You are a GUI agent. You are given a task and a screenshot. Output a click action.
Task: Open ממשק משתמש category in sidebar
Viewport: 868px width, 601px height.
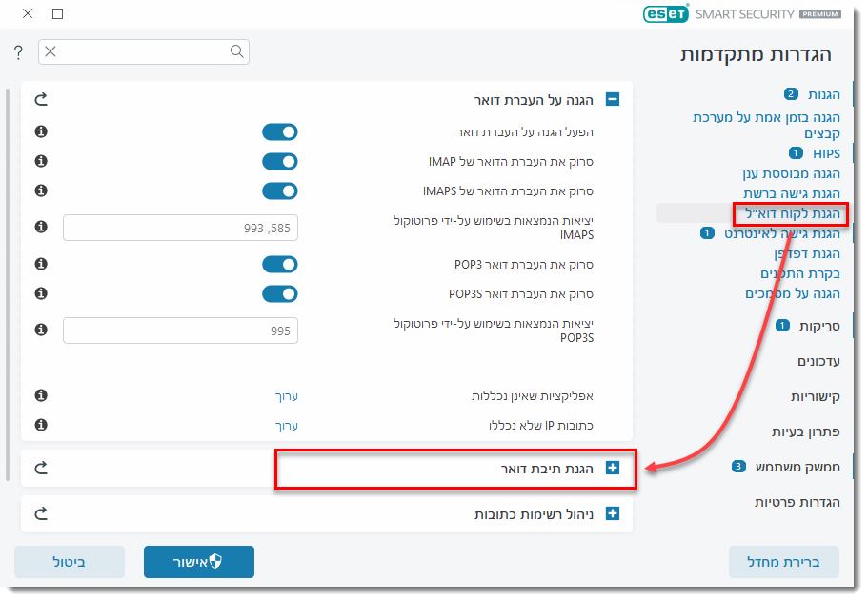(x=797, y=467)
